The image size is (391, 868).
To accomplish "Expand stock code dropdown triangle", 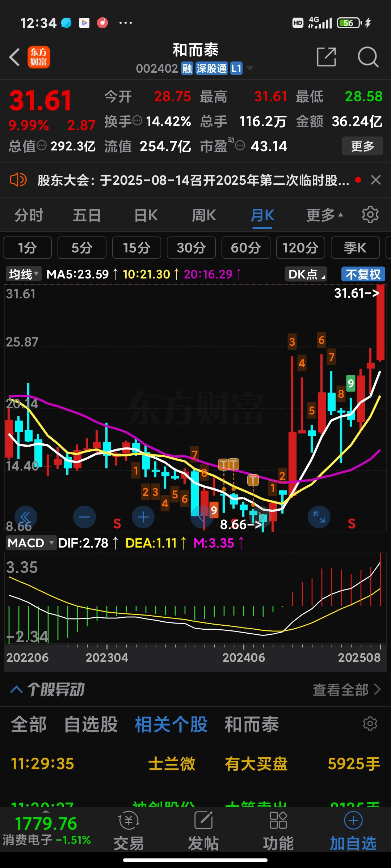I will pos(250,68).
